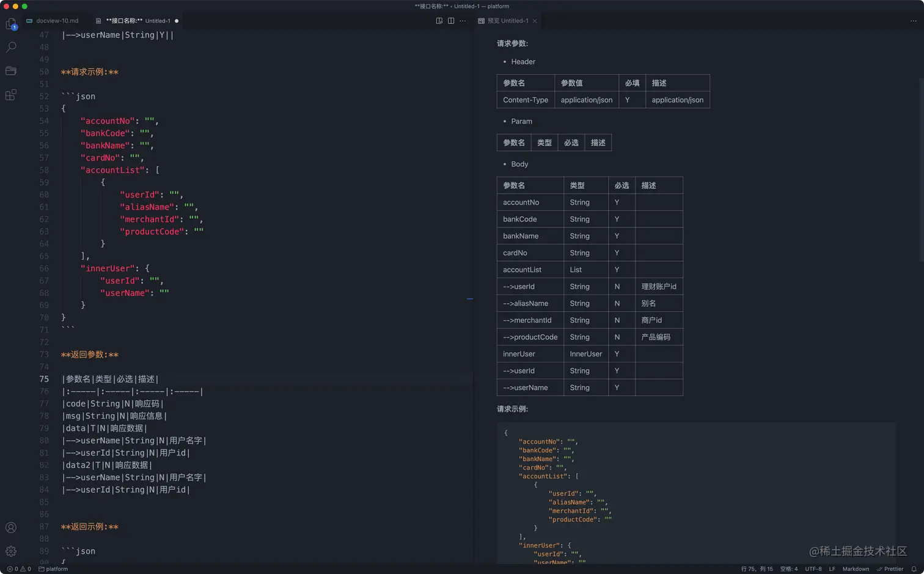Screen dimensions: 924x574
Task: Click -->aliasName cell in preview table
Action: [530, 303]
